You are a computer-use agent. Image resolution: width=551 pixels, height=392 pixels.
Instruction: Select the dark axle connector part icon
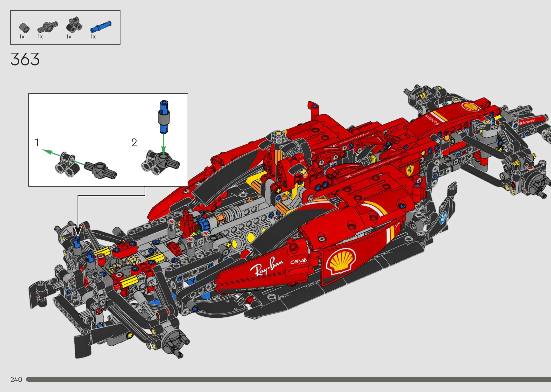pyautogui.click(x=48, y=27)
